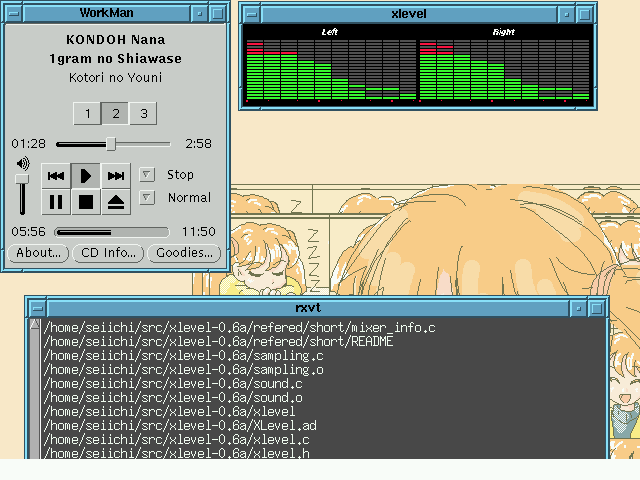This screenshot has height=480, width=640.
Task: Minimize the xlevel window
Action: point(567,15)
